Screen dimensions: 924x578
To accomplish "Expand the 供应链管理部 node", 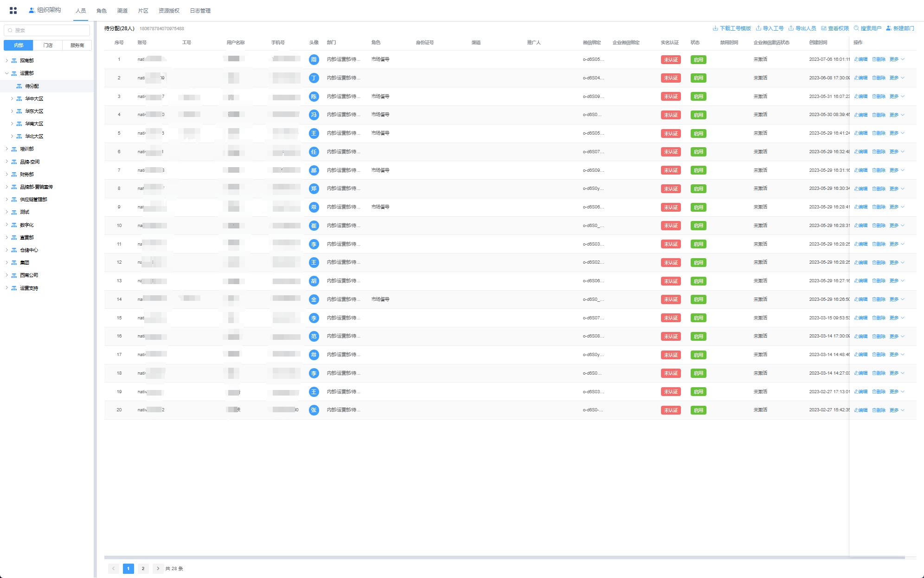I will [6, 199].
